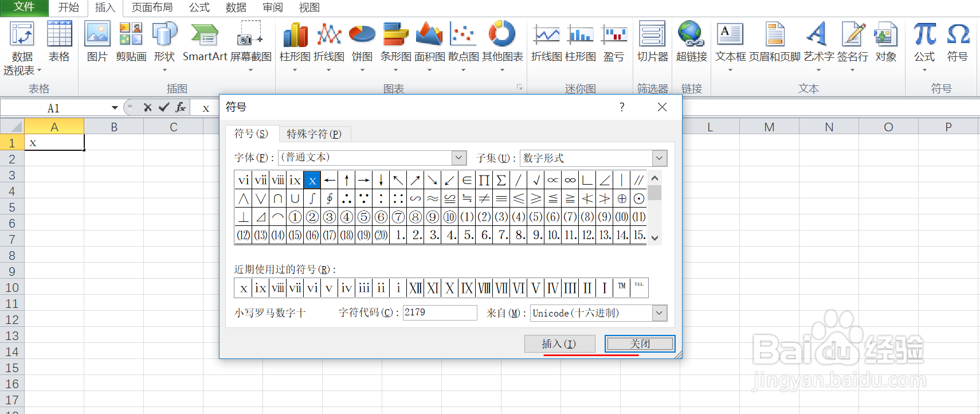Open the 剪贴画 clip art tool

pos(131,41)
